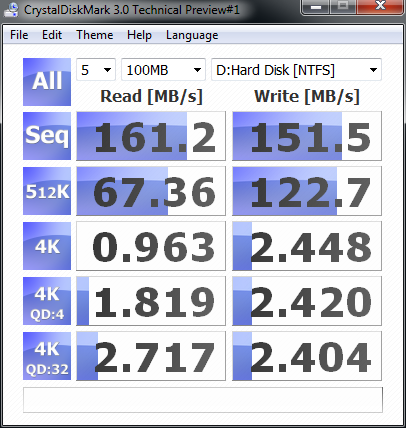Click the Seq write result 151.5

pyautogui.click(x=307, y=136)
